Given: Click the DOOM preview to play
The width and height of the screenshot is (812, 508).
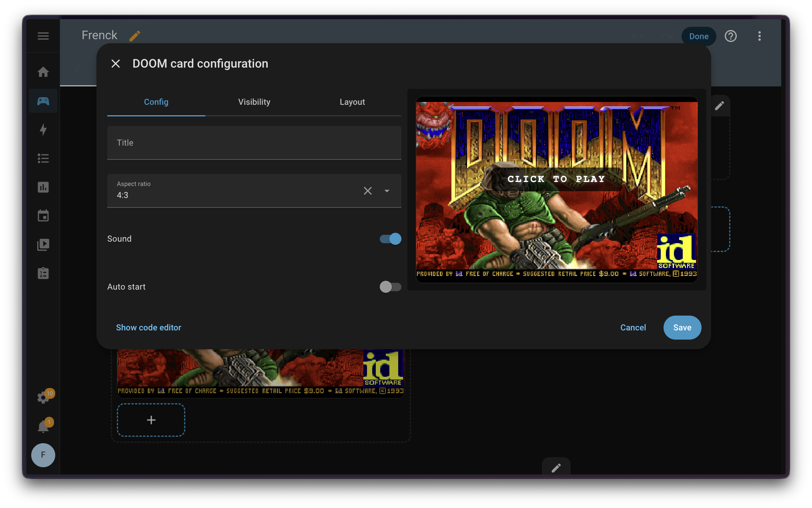Looking at the screenshot, I should point(557,190).
